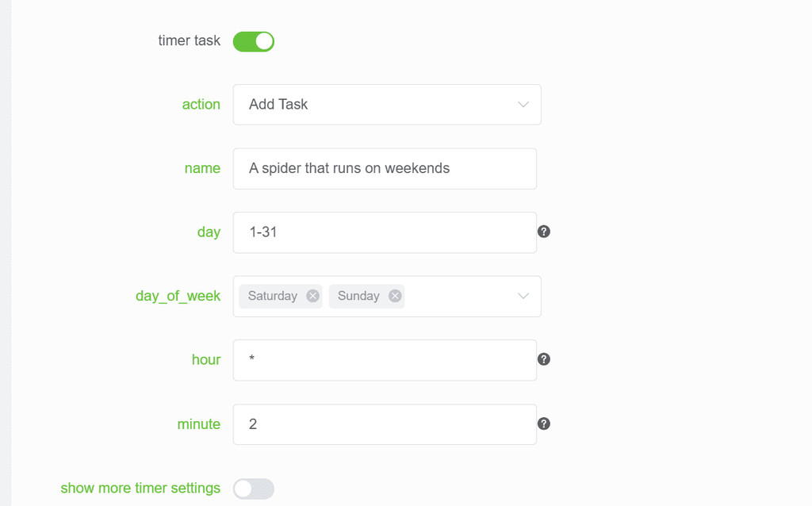
Task: Click the green action label
Action: coord(201,104)
